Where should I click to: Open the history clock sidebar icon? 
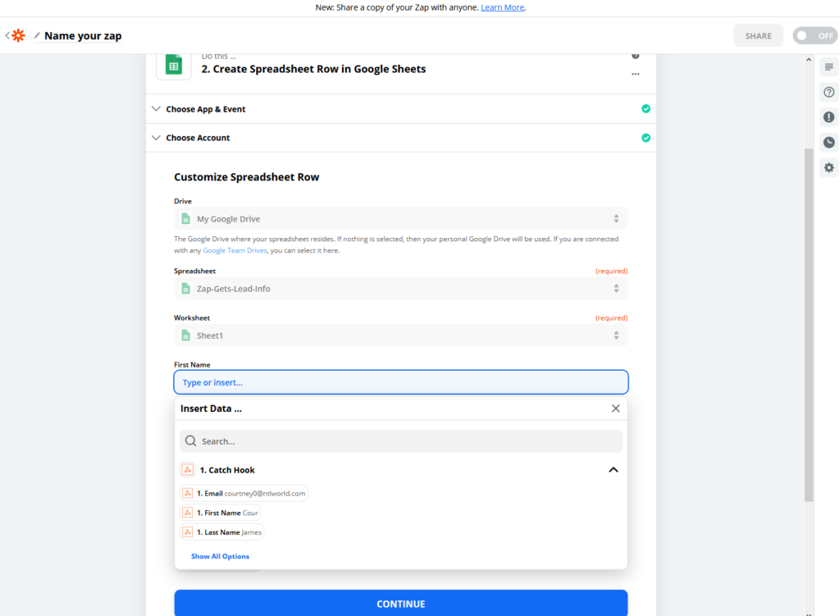tap(829, 143)
